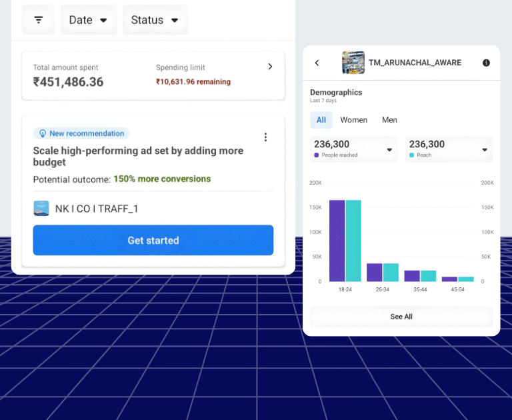Click the back arrow in campaign header
Viewport: 512px width, 420px height.
point(317,63)
